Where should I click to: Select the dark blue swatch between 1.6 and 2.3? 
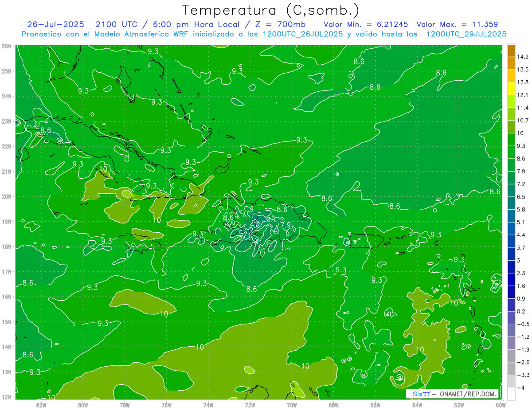click(x=511, y=279)
